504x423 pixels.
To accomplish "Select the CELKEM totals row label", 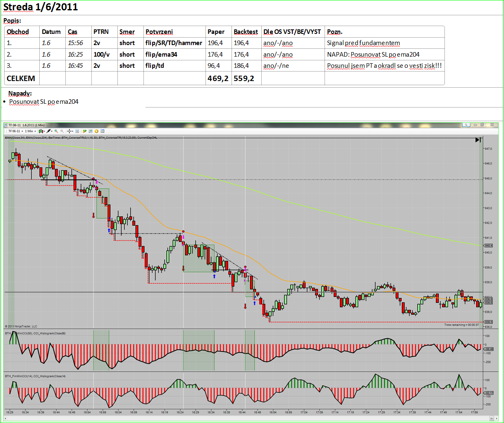I will [21, 79].
